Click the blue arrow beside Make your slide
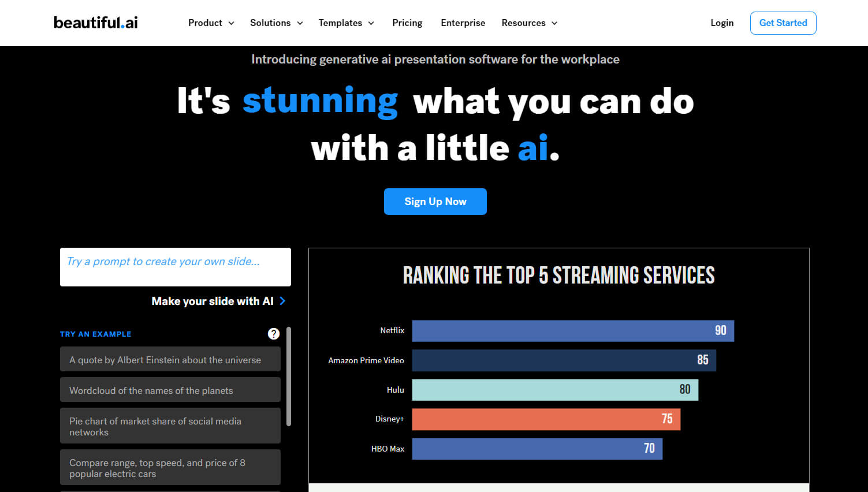The height and width of the screenshot is (492, 868). (x=282, y=301)
